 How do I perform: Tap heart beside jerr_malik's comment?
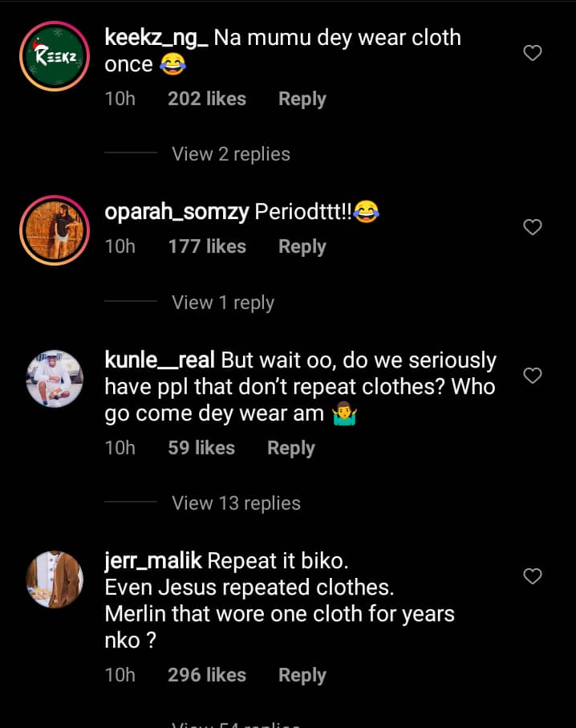[533, 576]
